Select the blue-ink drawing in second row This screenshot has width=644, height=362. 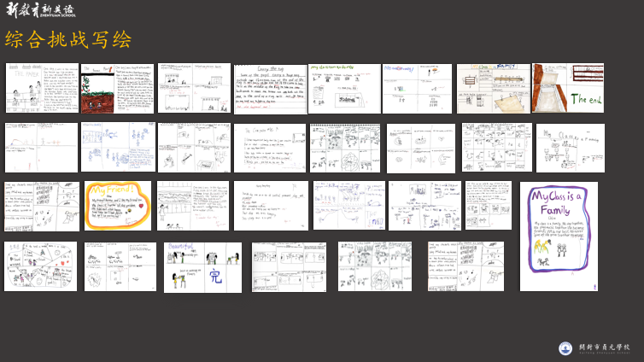coord(118,147)
